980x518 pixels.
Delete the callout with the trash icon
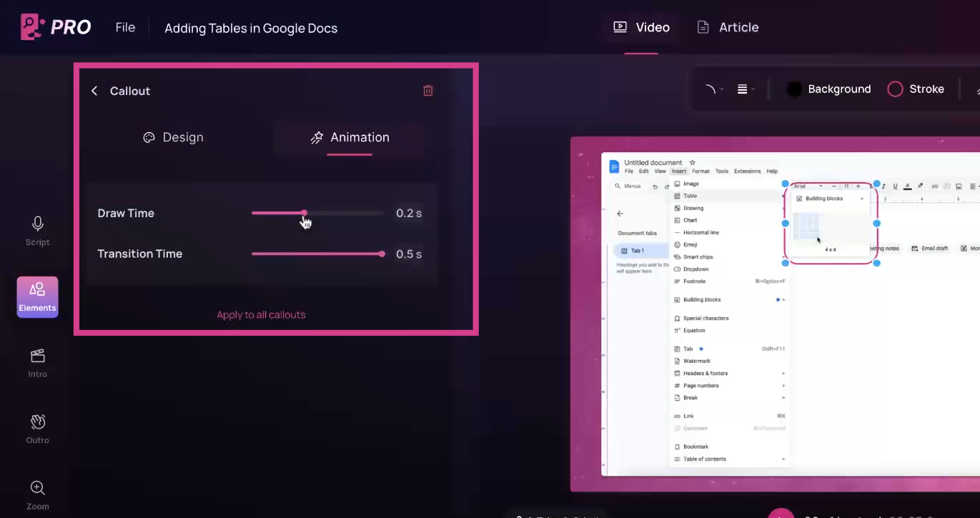[428, 91]
